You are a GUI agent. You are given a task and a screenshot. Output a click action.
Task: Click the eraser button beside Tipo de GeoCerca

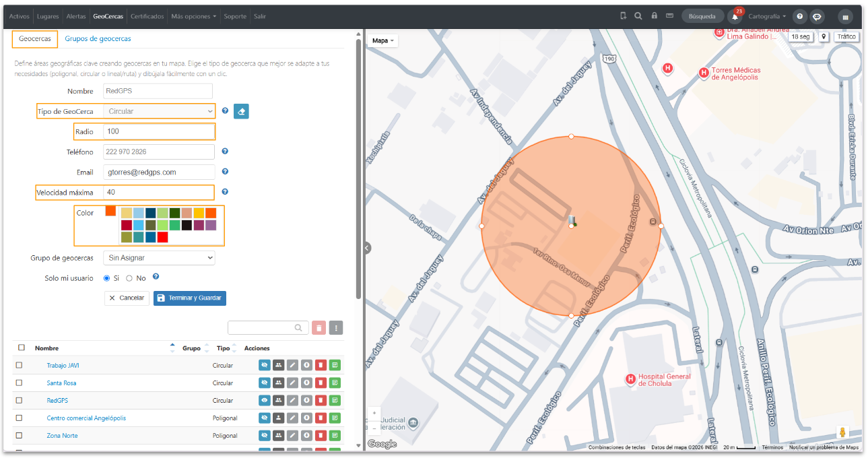coord(241,111)
